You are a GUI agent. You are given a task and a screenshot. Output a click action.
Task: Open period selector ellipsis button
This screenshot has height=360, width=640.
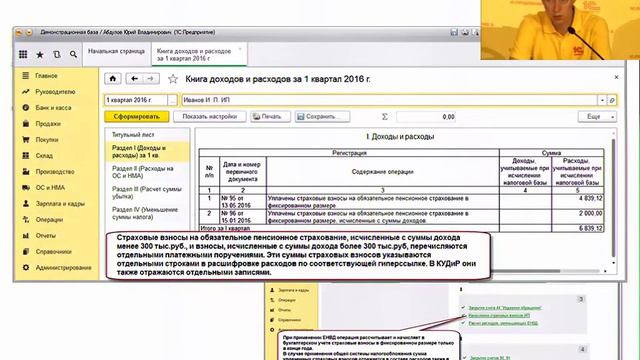coord(172,100)
